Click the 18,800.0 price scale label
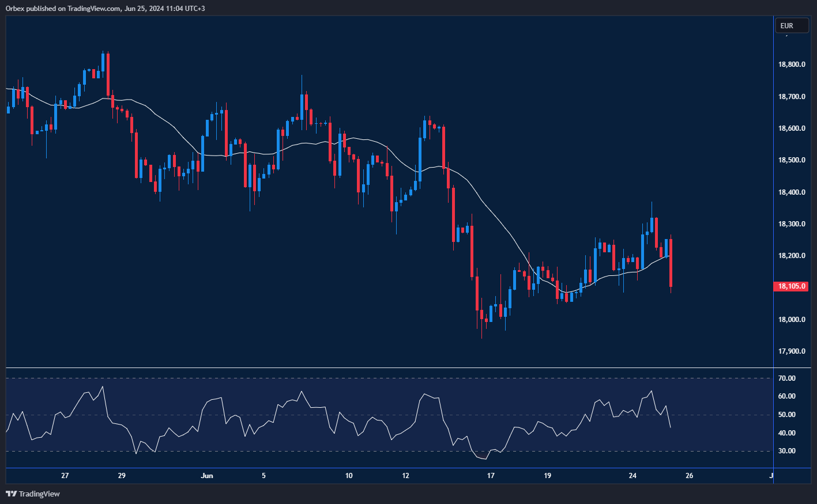This screenshot has width=817, height=504. tap(792, 65)
